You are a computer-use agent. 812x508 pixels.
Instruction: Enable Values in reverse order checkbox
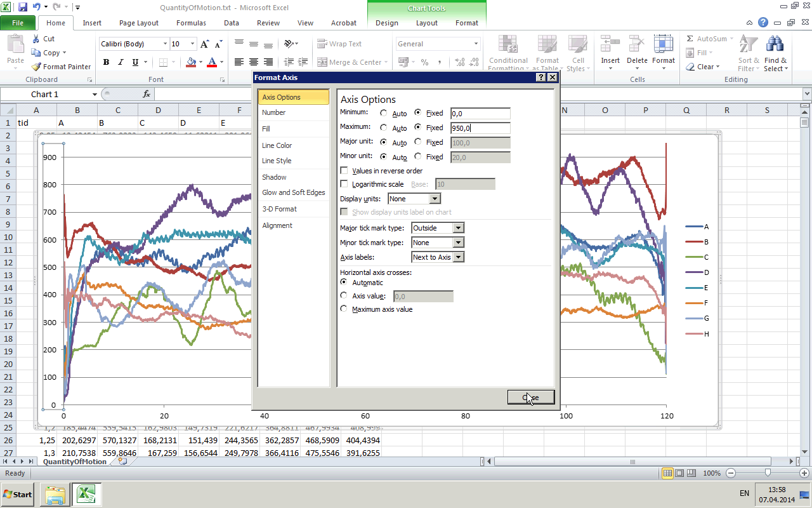click(344, 171)
